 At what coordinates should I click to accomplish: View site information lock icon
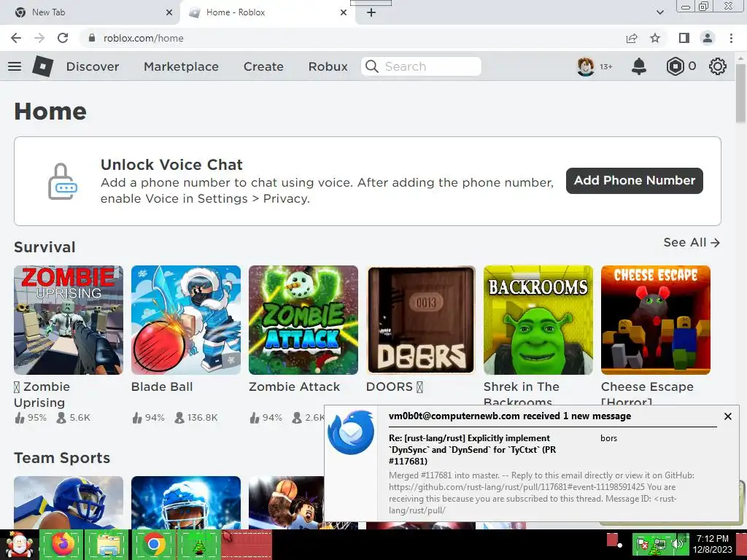(93, 38)
